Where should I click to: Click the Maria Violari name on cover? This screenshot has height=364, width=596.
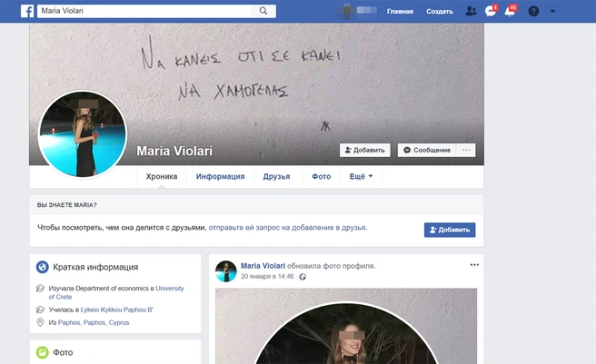[x=174, y=151]
